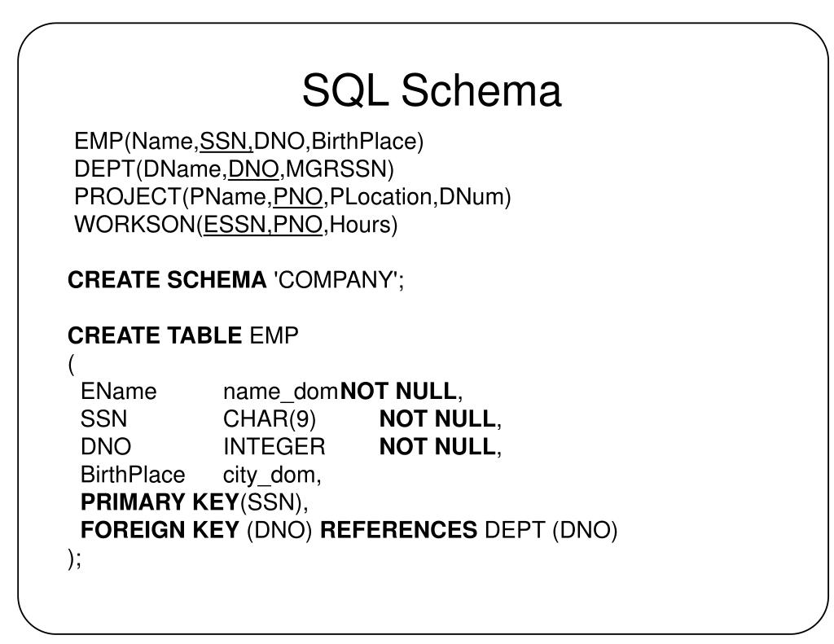The image size is (834, 644).
Task: Click the EMP table name after CREATE TABLE
Action: 274,335
